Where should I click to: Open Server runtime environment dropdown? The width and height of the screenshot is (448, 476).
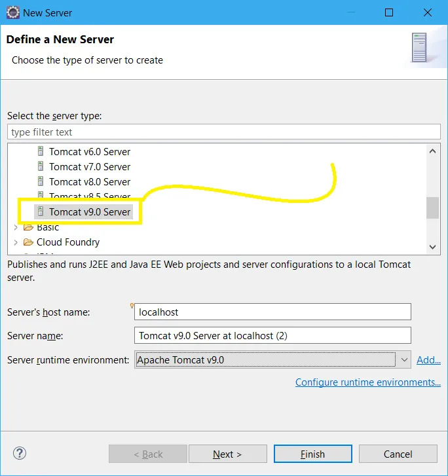[272, 359]
